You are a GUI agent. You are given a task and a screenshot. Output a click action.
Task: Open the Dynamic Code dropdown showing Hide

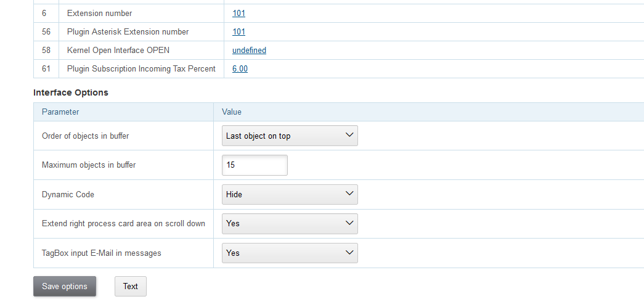290,194
